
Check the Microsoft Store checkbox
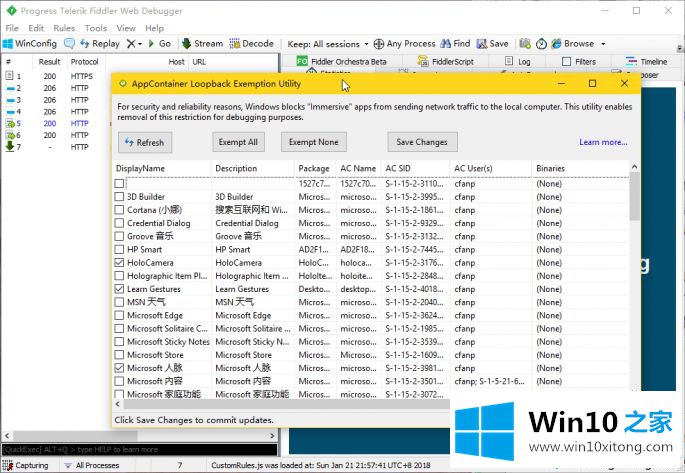pos(119,355)
